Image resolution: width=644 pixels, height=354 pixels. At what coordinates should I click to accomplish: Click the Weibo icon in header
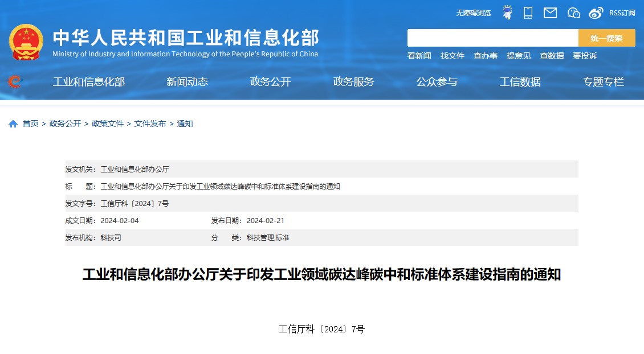point(596,13)
